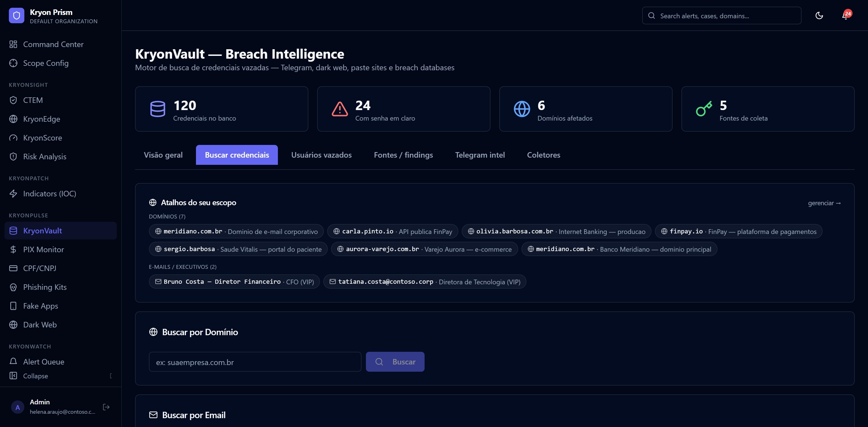
Task: Click the carla.pinto.io API publica chip
Action: [392, 232]
